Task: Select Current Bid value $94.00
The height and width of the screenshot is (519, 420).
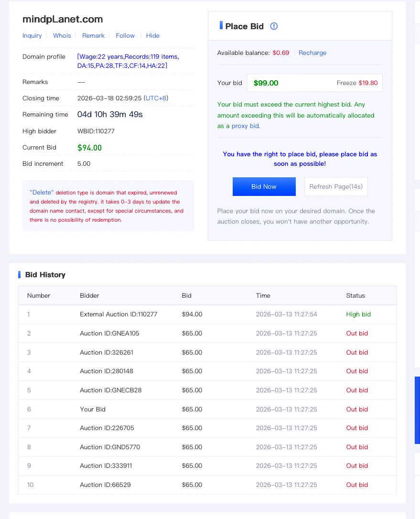Action: point(89,148)
